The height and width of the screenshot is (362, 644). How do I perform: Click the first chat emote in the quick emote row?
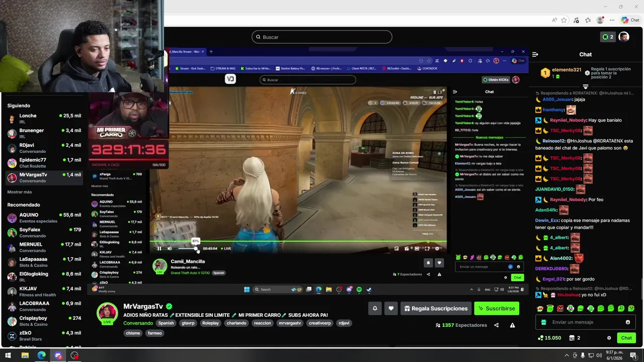click(540, 308)
